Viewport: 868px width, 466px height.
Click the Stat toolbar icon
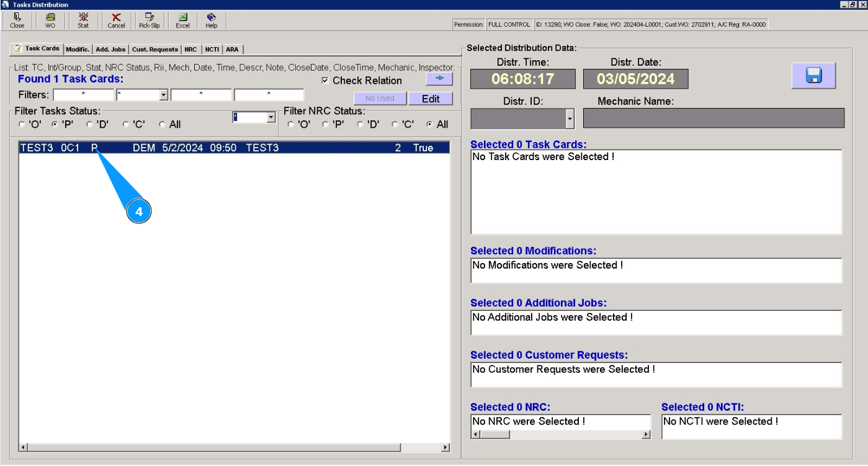[x=83, y=20]
